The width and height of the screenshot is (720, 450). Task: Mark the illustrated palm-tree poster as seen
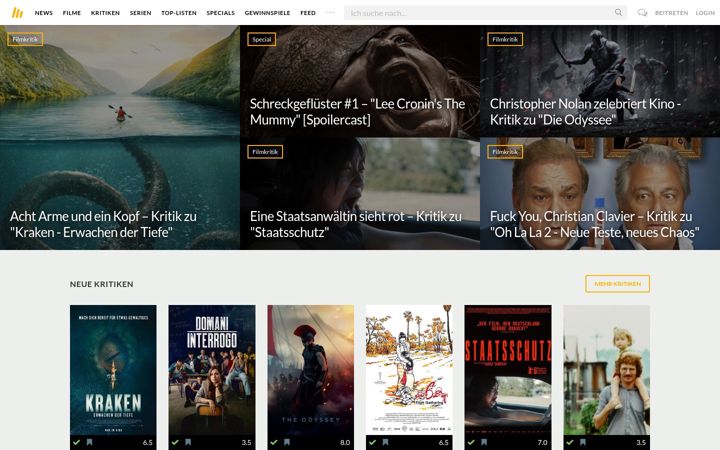[372, 442]
